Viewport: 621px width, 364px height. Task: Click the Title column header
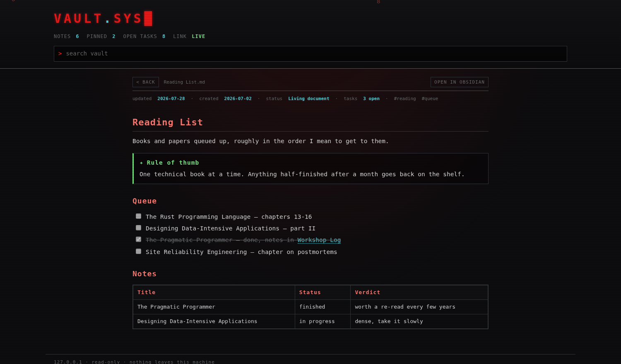pyautogui.click(x=214, y=292)
